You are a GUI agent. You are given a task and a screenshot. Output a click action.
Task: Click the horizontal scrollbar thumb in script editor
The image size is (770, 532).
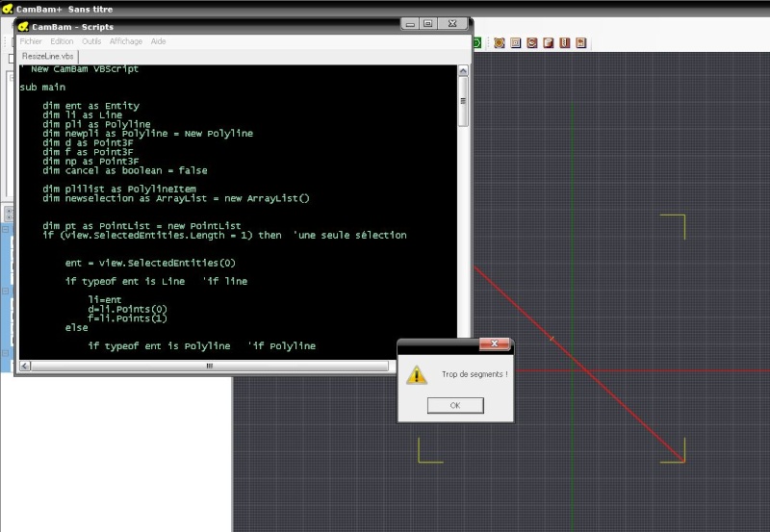pyautogui.click(x=210, y=366)
